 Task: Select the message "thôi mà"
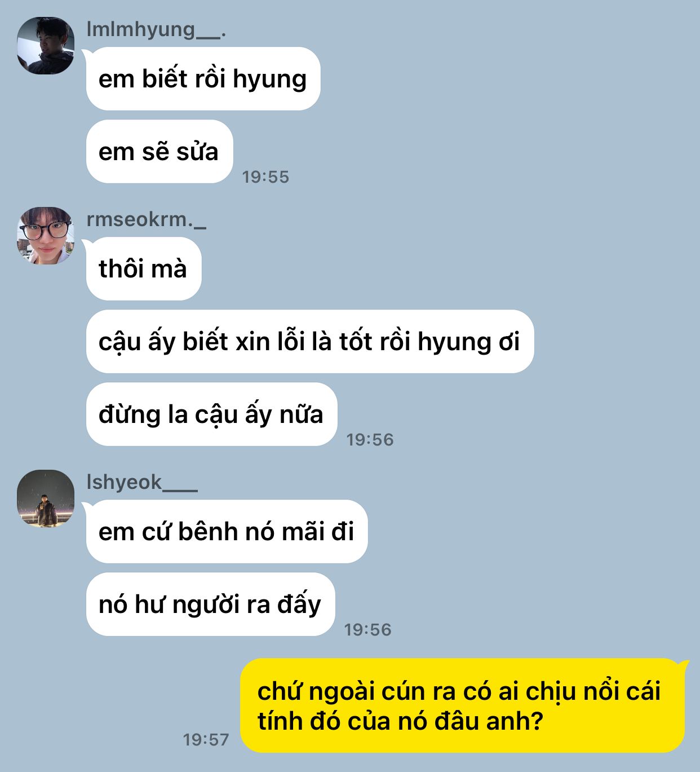144,268
